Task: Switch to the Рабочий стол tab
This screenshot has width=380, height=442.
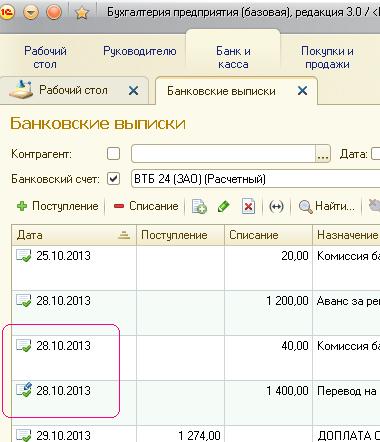Action: (x=73, y=90)
